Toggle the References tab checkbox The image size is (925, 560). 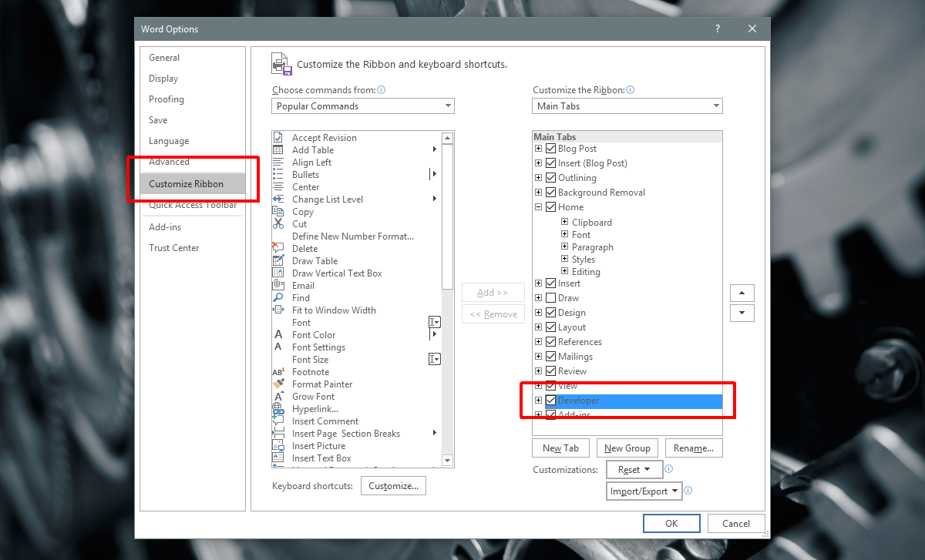[x=550, y=342]
